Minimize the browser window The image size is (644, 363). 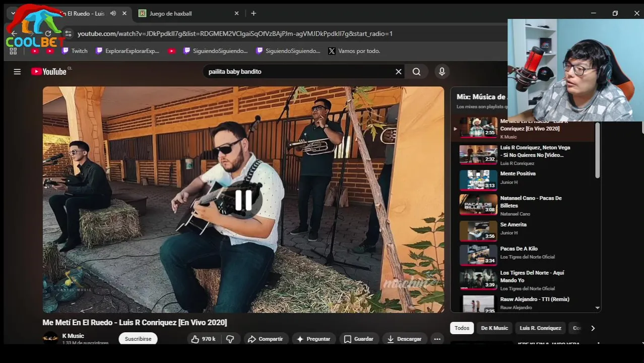593,14
